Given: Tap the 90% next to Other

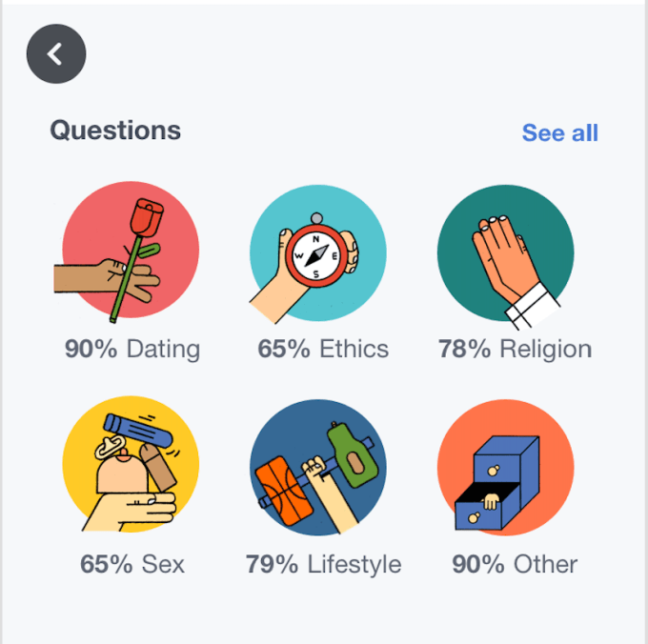Looking at the screenshot, I should point(478,564).
